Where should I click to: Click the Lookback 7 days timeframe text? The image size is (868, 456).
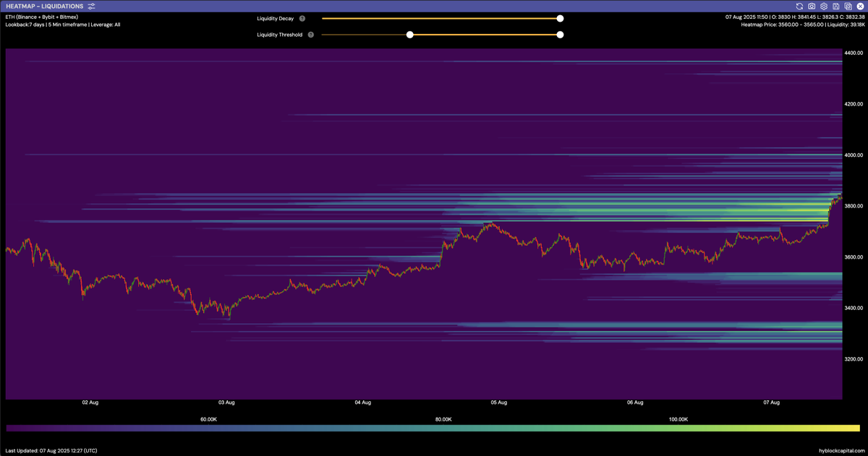tap(62, 25)
